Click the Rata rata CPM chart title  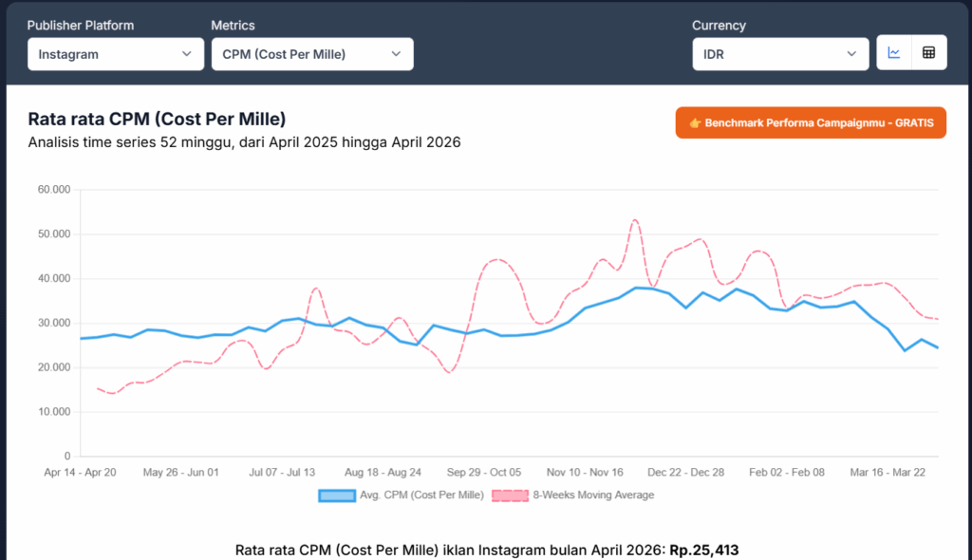(x=157, y=119)
